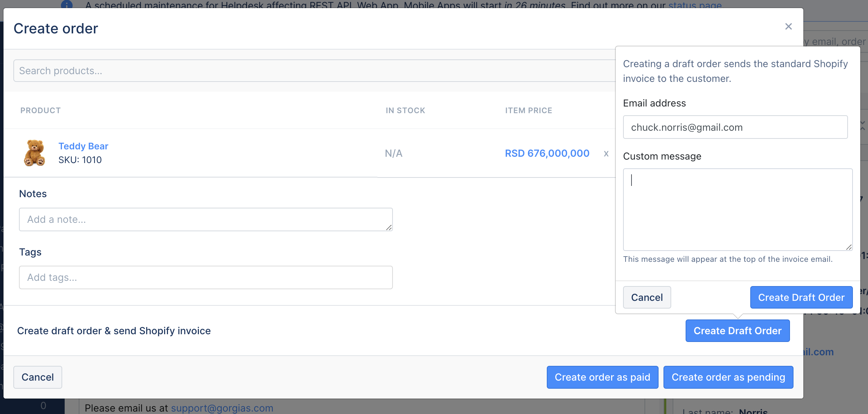Open the Teddy Bear product link
The height and width of the screenshot is (414, 868).
pos(83,146)
